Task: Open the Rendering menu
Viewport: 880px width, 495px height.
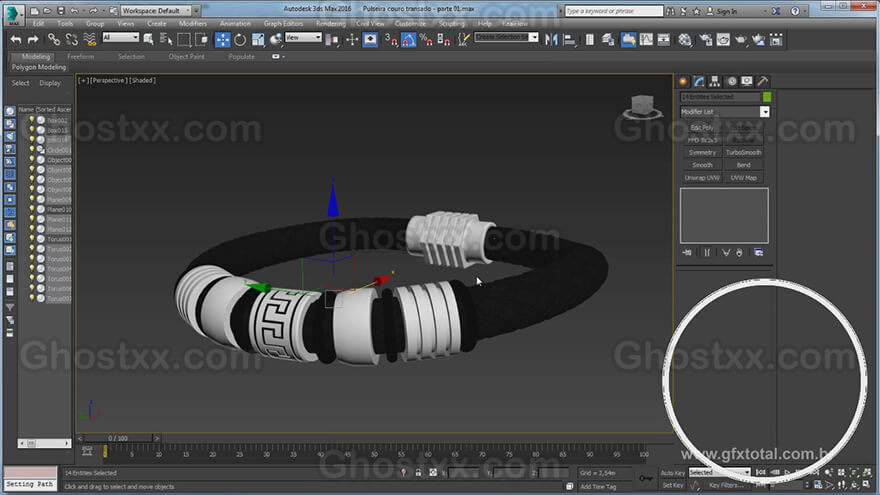Action: 331,24
